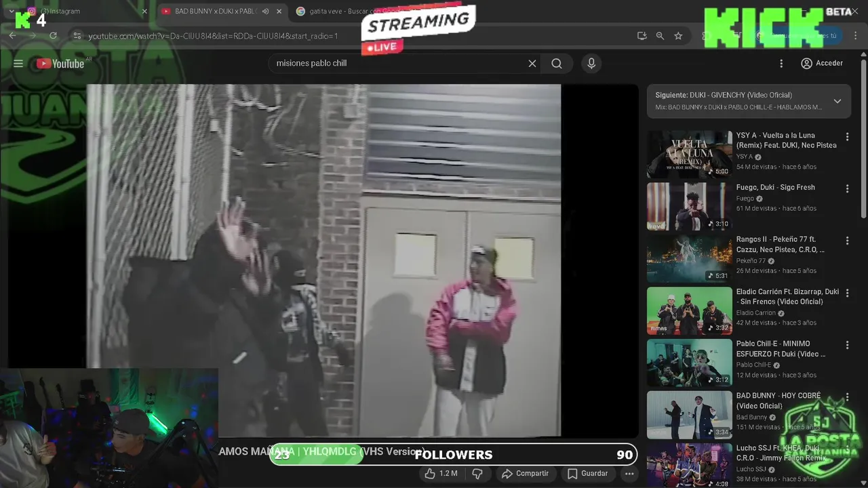
Task: Click the youtube.com address bar
Action: 353,36
